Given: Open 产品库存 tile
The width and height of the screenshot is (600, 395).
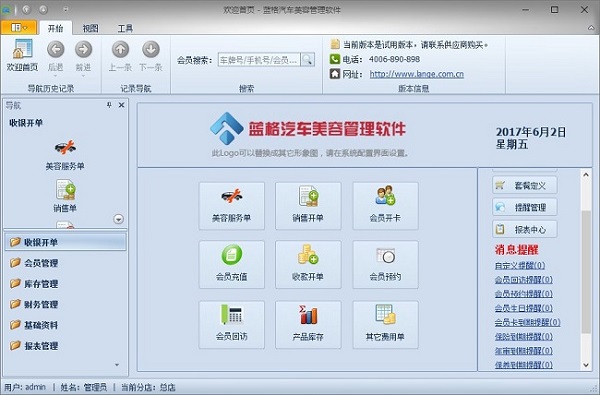Looking at the screenshot, I should (308, 325).
